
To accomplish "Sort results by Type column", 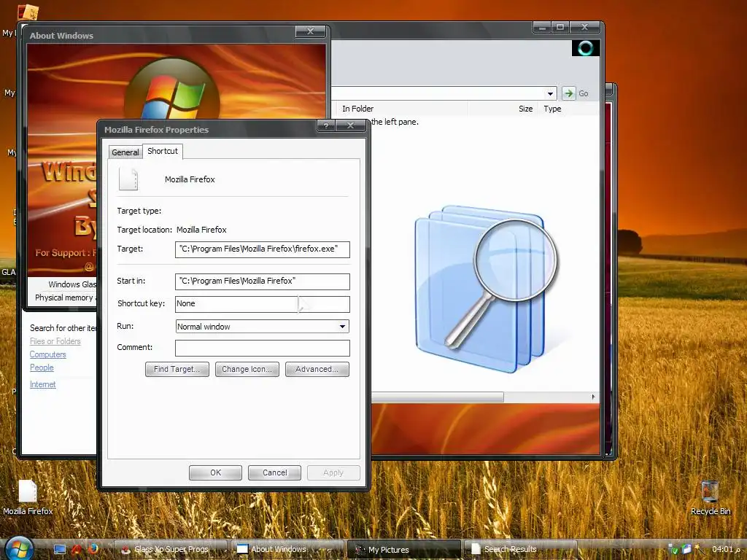I will pyautogui.click(x=553, y=109).
